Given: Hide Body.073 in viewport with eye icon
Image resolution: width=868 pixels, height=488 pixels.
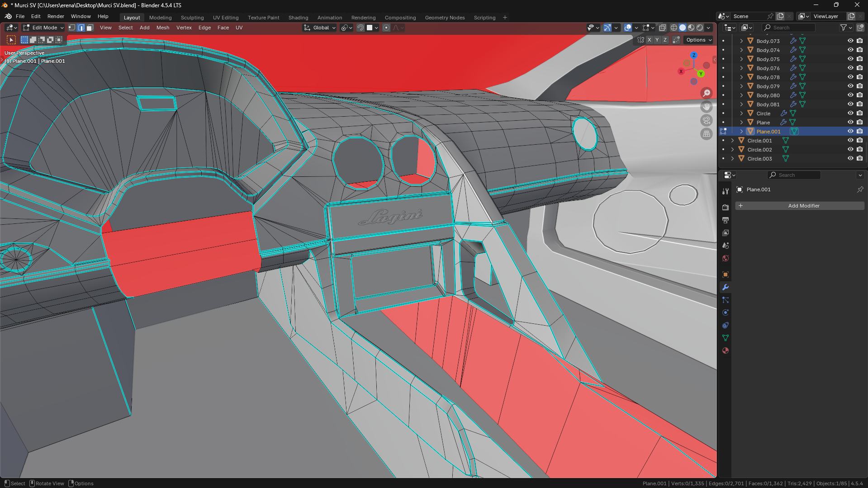Looking at the screenshot, I should click(x=850, y=41).
